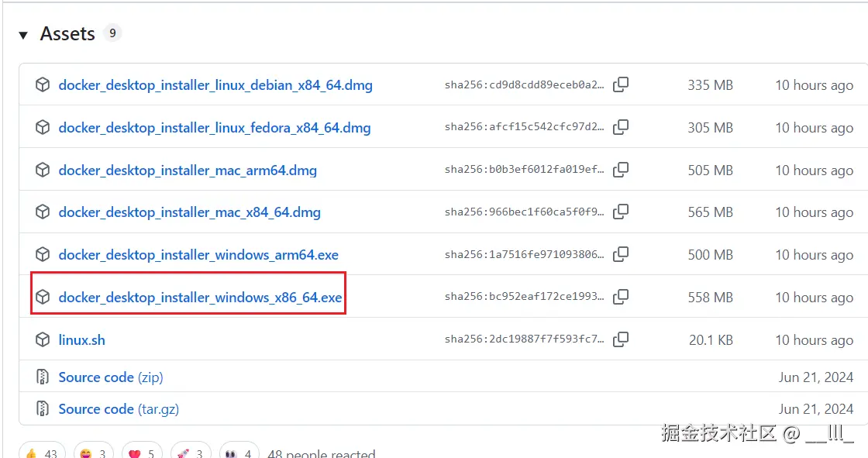Download docker_desktop_installer_mac_arm64.dmg

(x=188, y=170)
